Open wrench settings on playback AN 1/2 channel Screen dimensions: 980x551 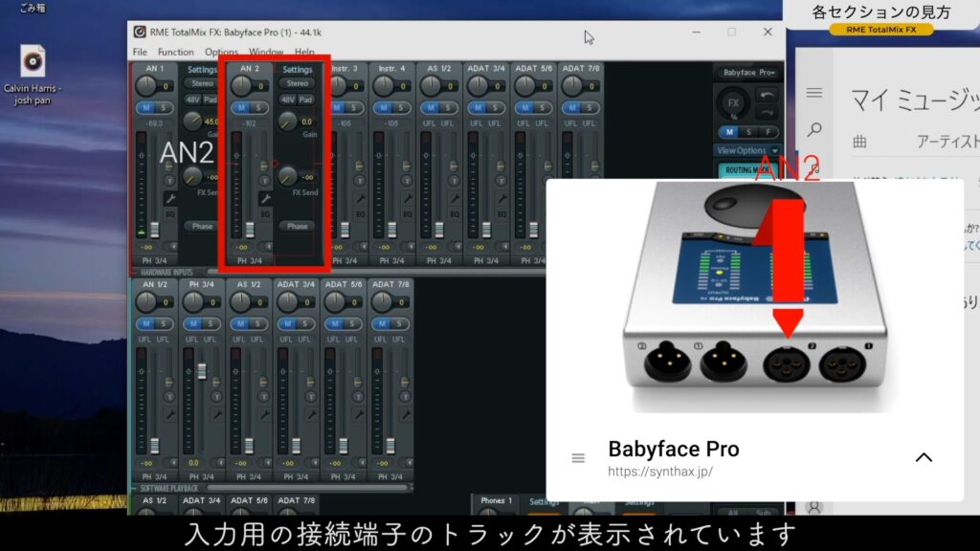pos(170,414)
